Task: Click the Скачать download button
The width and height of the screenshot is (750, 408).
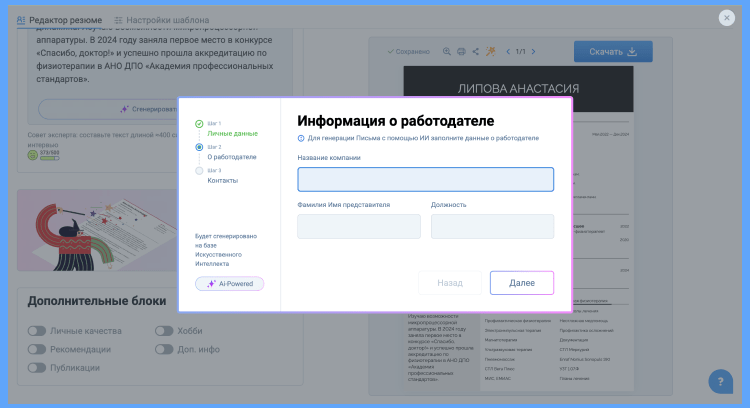Action: click(x=613, y=51)
